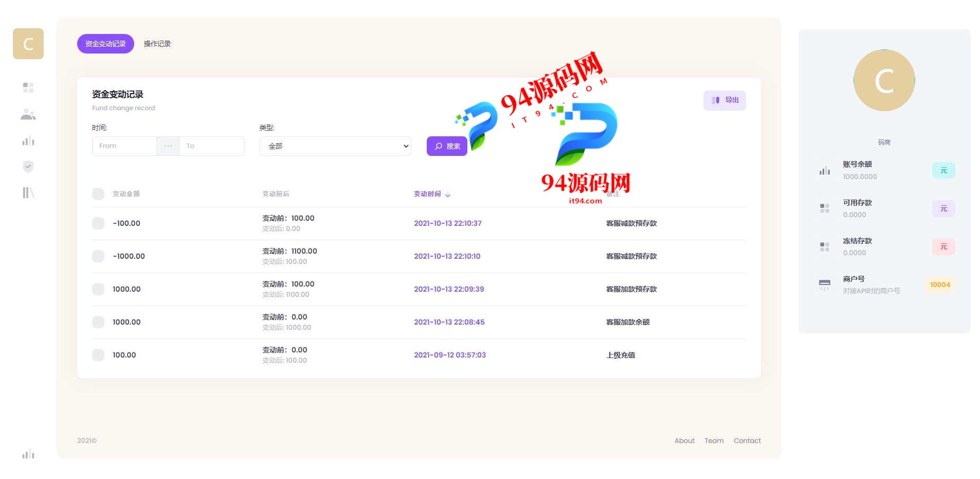Screen dimensions: 980x479
Task: Click the timestamp 2021-10-13 22:10:10
Action: click(x=447, y=256)
